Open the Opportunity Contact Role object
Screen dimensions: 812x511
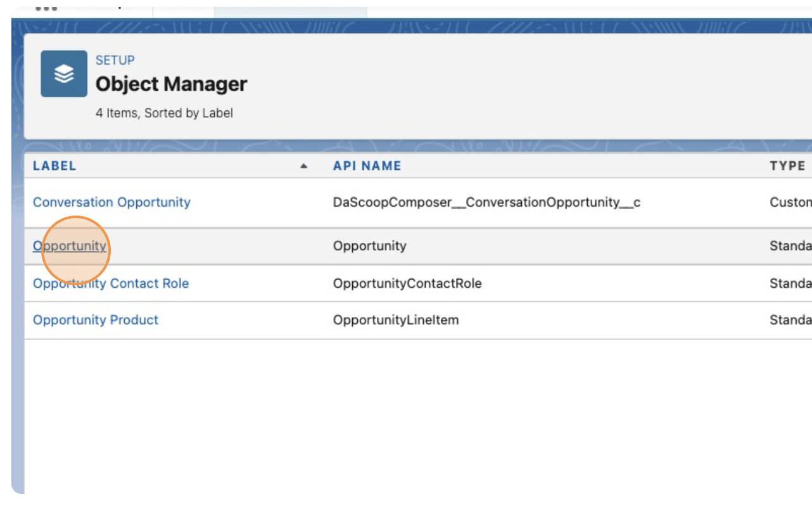(x=111, y=283)
